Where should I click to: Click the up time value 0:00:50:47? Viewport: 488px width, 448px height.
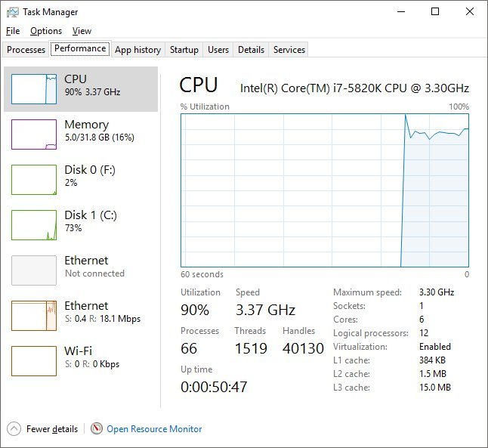(214, 387)
